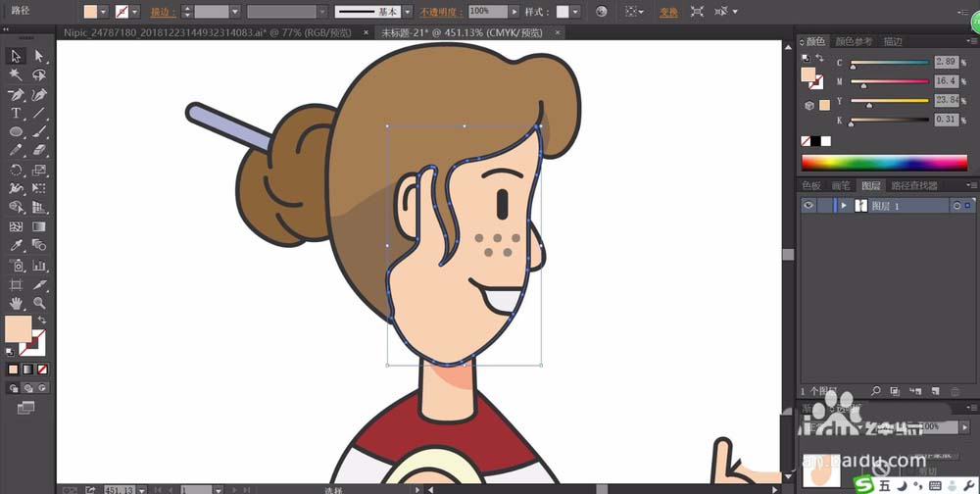
Task: Open the 颜色参考 panel tab
Action: [854, 41]
